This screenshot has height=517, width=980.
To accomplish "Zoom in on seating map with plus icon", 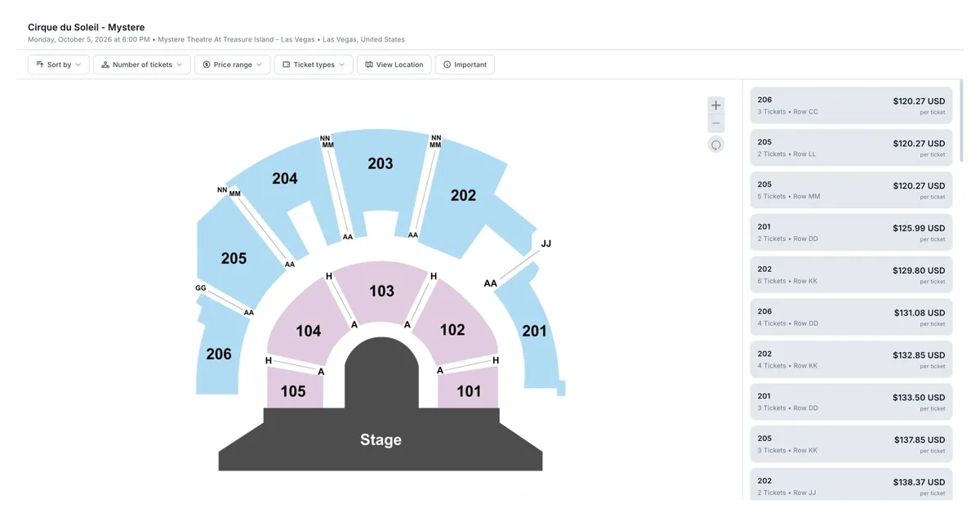I will coord(716,105).
